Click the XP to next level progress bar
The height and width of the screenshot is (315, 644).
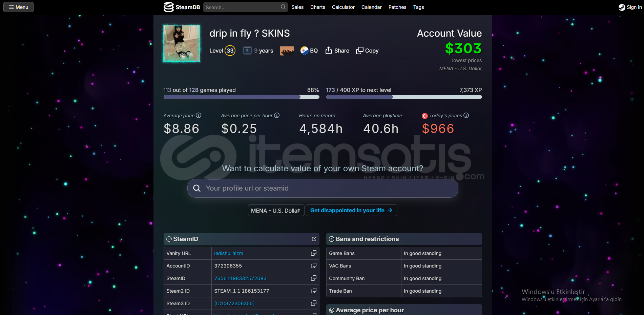[404, 97]
